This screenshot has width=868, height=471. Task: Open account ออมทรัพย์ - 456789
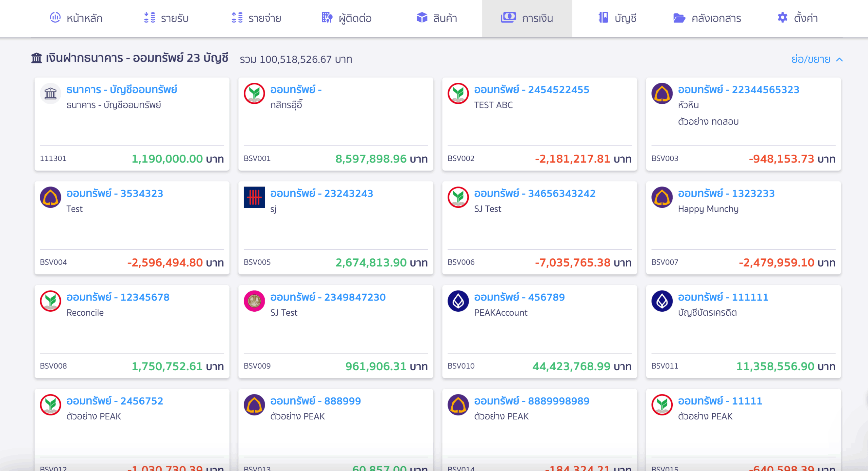[x=519, y=297]
